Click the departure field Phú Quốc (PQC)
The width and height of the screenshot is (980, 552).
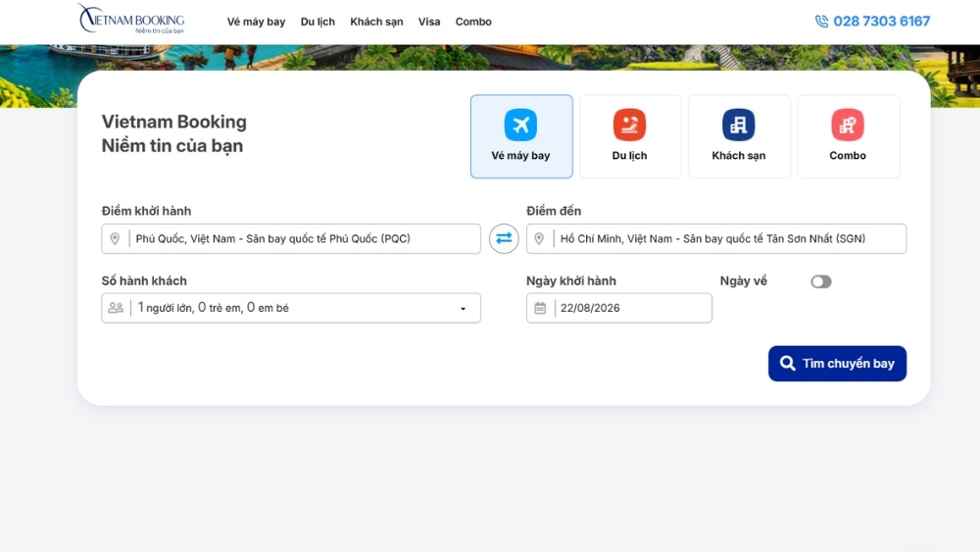[291, 239]
